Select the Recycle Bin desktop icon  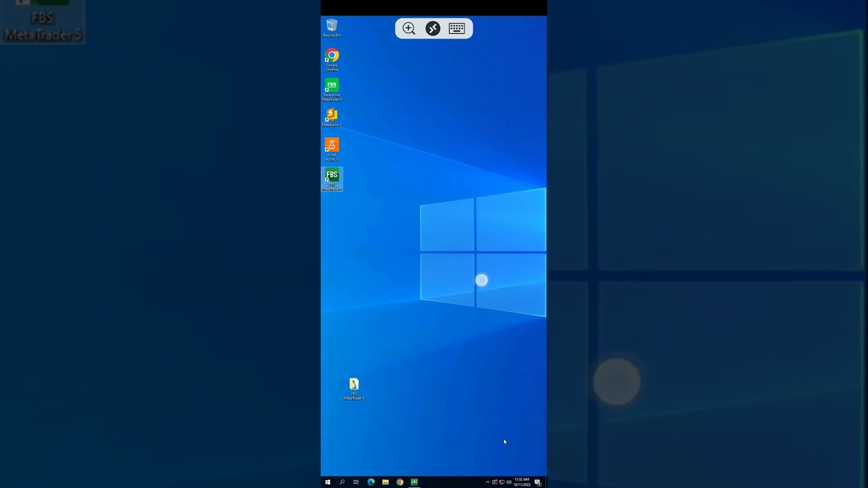[x=332, y=28]
